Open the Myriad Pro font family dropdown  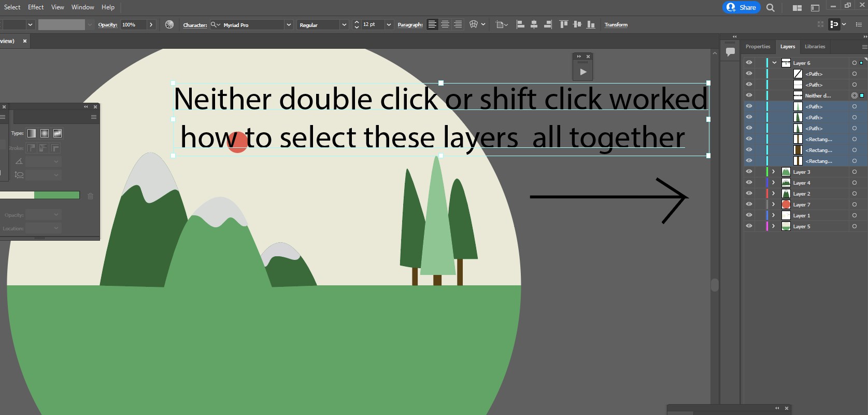tap(289, 25)
